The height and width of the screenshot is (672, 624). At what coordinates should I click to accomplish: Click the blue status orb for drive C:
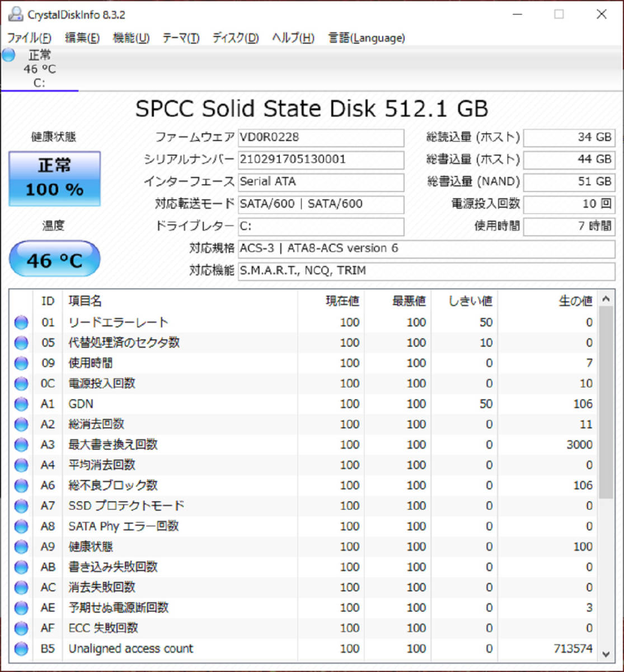8,55
